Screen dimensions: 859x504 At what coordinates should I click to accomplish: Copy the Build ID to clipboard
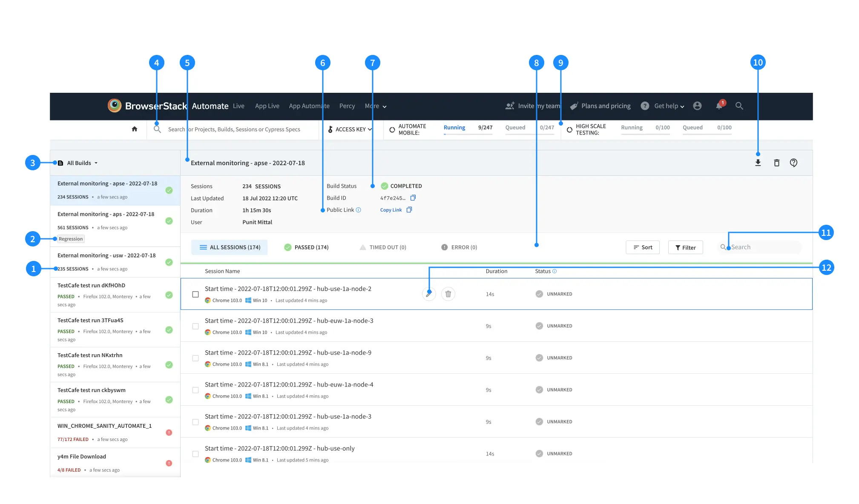tap(413, 198)
